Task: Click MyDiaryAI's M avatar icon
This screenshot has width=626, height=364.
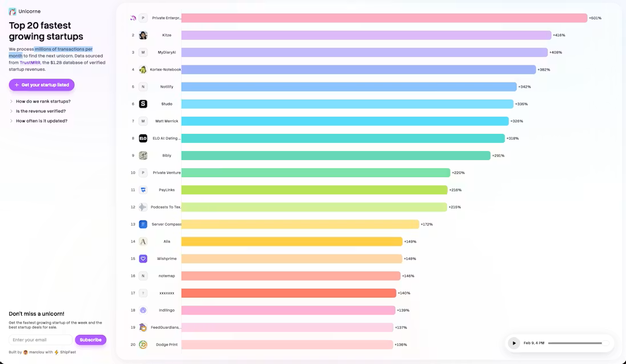Action: [x=143, y=52]
